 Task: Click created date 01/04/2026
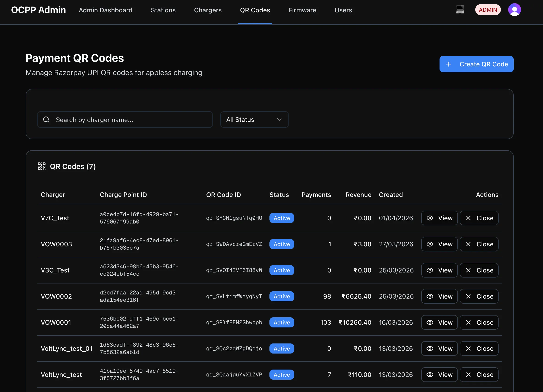tap(396, 218)
